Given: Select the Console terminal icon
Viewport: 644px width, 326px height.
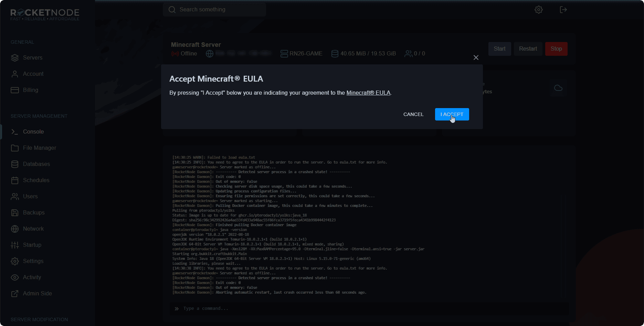Looking at the screenshot, I should (15, 132).
